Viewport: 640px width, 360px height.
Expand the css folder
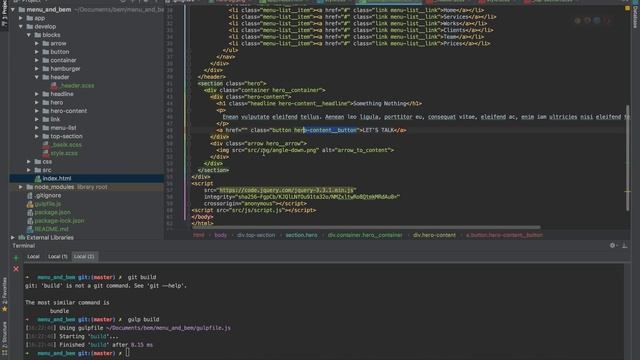pos(29,162)
